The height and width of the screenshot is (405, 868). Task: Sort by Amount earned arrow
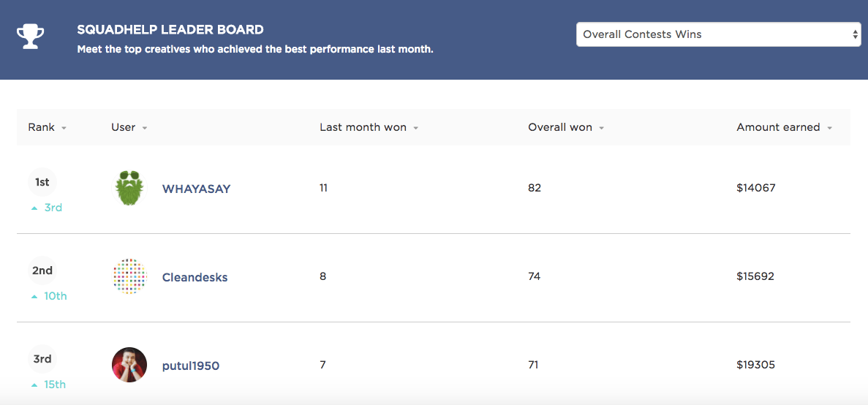pos(829,129)
